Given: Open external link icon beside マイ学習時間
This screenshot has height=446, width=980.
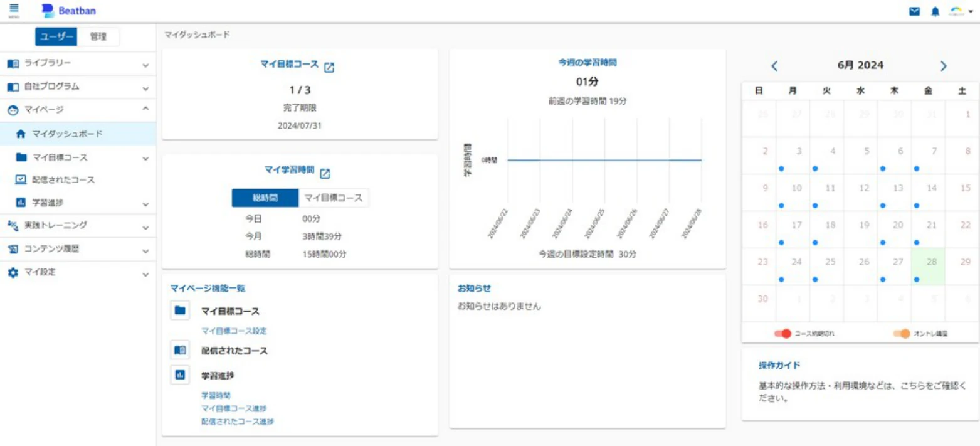Looking at the screenshot, I should 325,174.
